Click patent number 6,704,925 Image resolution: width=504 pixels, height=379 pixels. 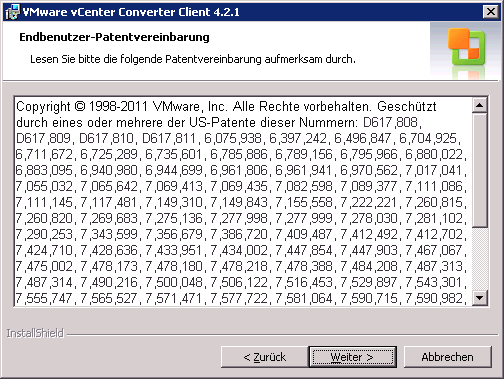(x=428, y=138)
